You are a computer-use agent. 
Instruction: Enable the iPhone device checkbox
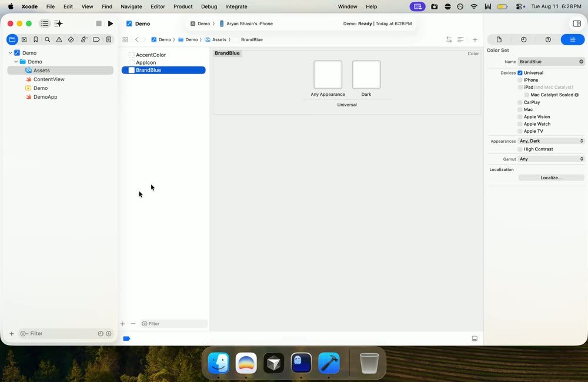click(x=520, y=80)
